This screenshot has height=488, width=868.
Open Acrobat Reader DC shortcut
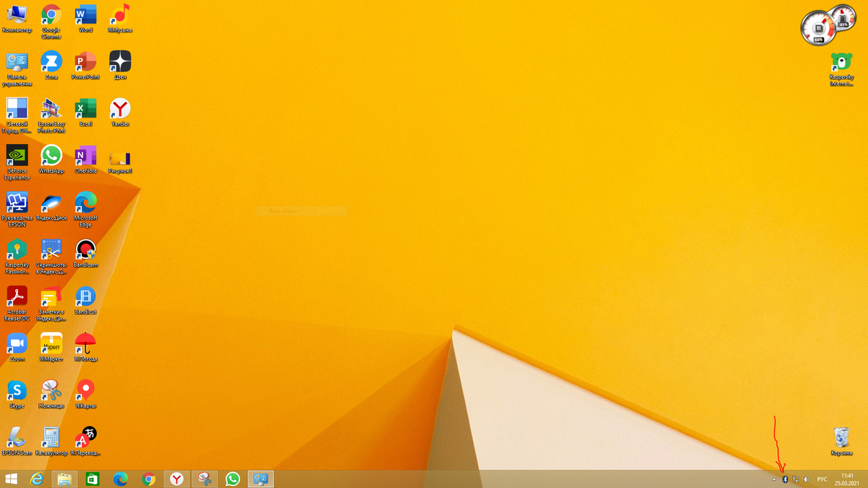click(x=17, y=304)
